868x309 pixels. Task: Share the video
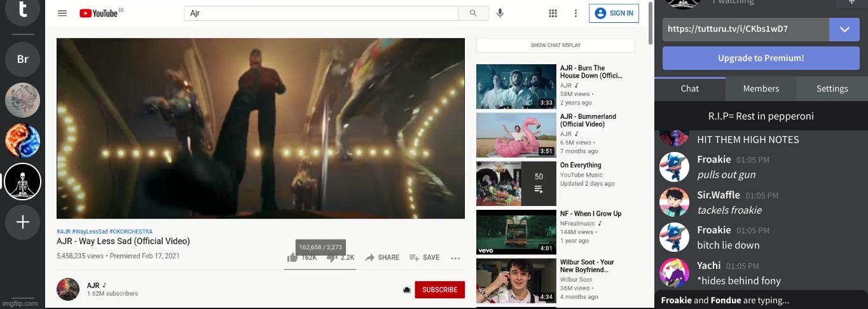click(382, 257)
